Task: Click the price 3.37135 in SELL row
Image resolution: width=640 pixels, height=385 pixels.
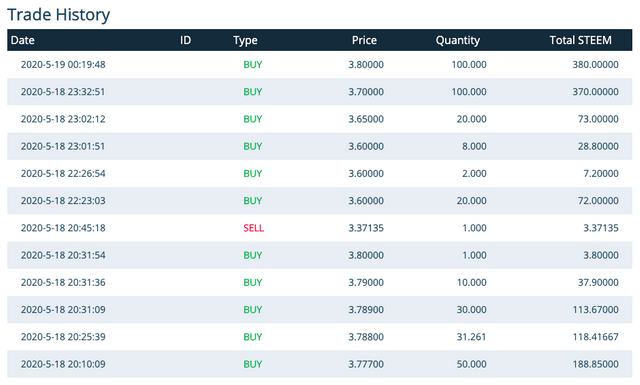Action: coord(366,228)
